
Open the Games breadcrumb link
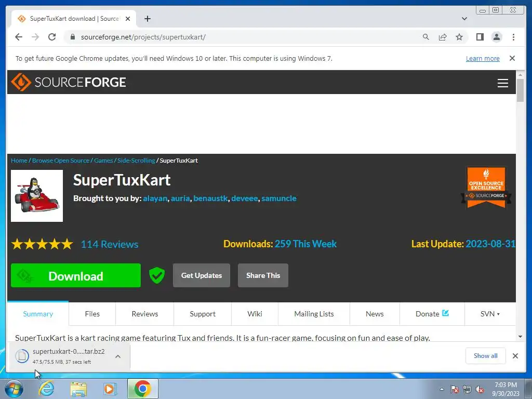tap(103, 161)
